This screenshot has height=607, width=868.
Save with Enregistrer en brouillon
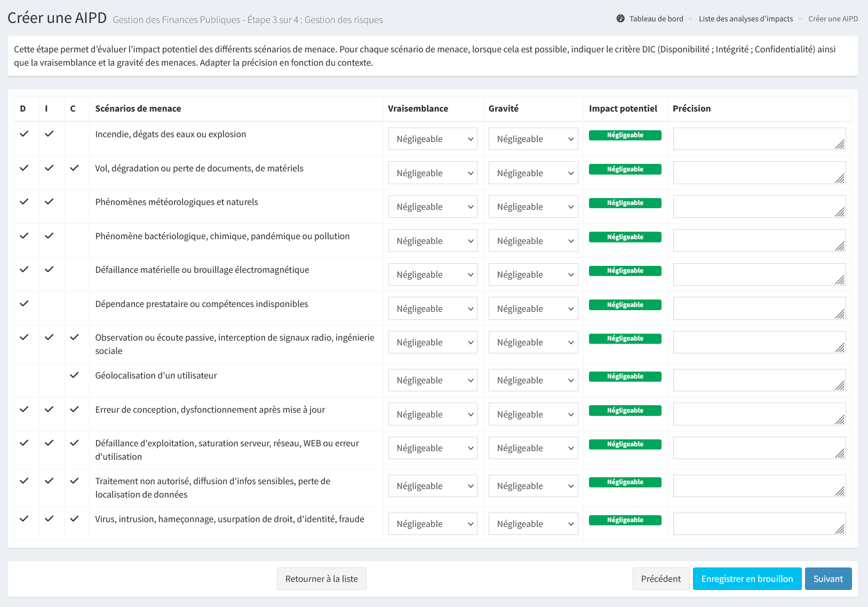tap(747, 579)
